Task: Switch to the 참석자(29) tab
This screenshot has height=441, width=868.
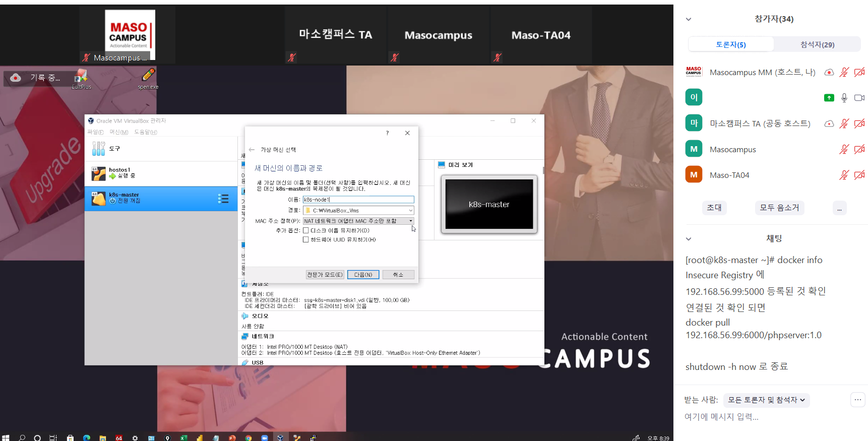Action: 817,44
